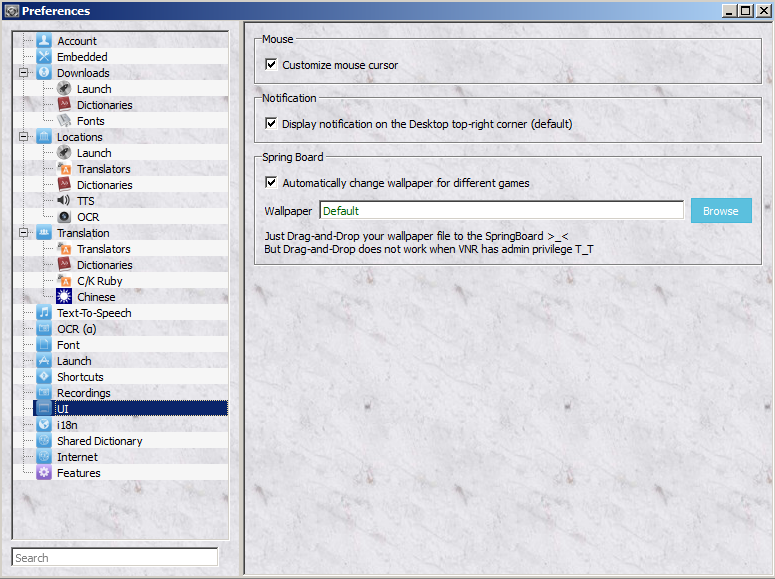Viewport: 775px width, 579px height.
Task: Click the Locations building icon
Action: (x=44, y=136)
